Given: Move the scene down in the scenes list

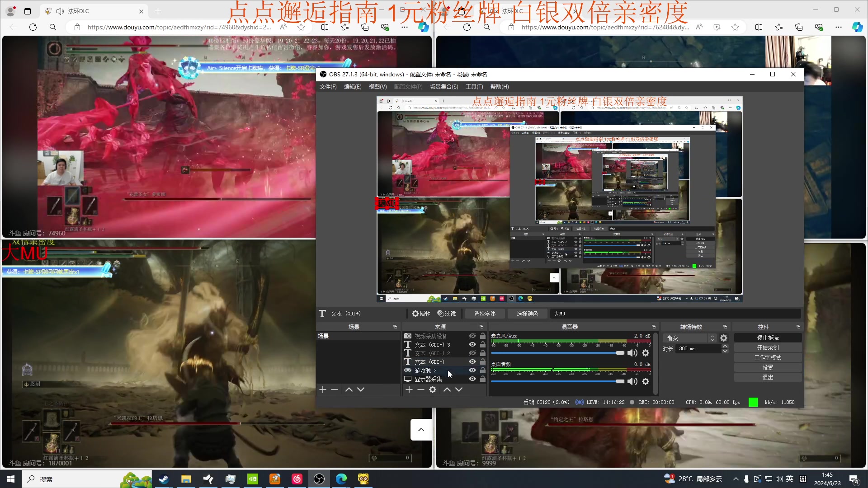Looking at the screenshot, I should click(361, 389).
